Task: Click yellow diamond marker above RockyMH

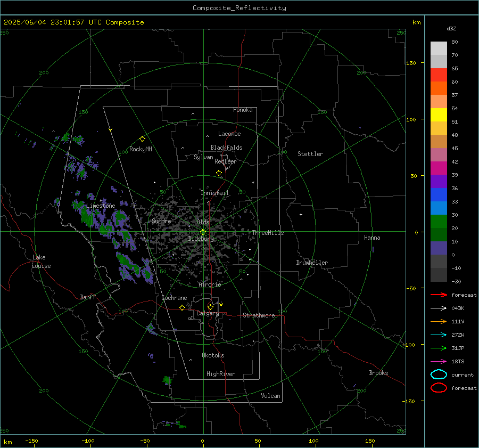Action: pos(142,139)
